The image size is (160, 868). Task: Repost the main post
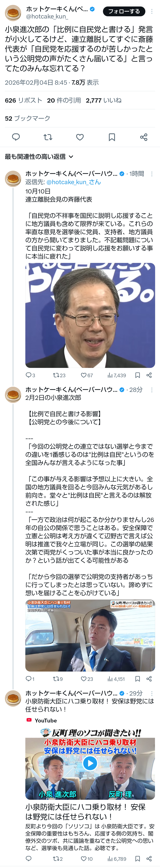pyautogui.click(x=48, y=137)
